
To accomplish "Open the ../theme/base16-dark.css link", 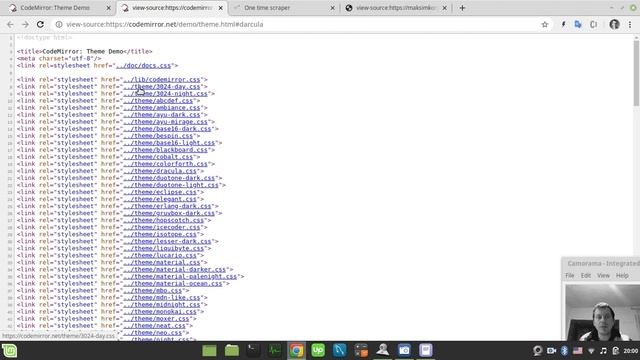I will pyautogui.click(x=167, y=129).
